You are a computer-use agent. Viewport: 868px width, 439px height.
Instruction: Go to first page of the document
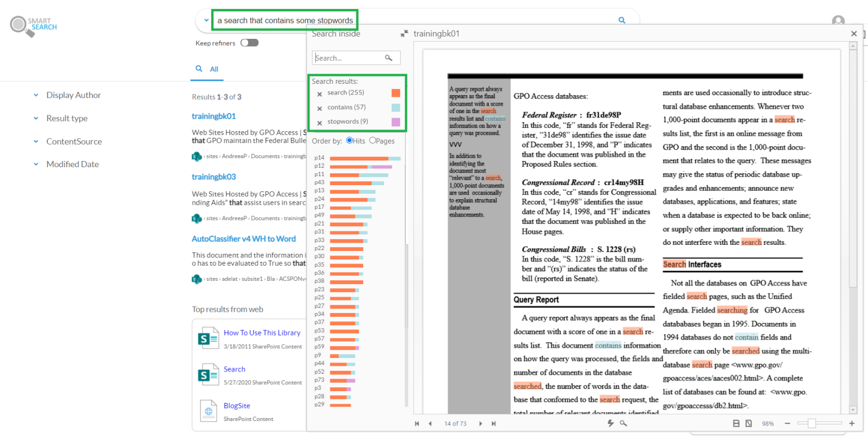417,423
